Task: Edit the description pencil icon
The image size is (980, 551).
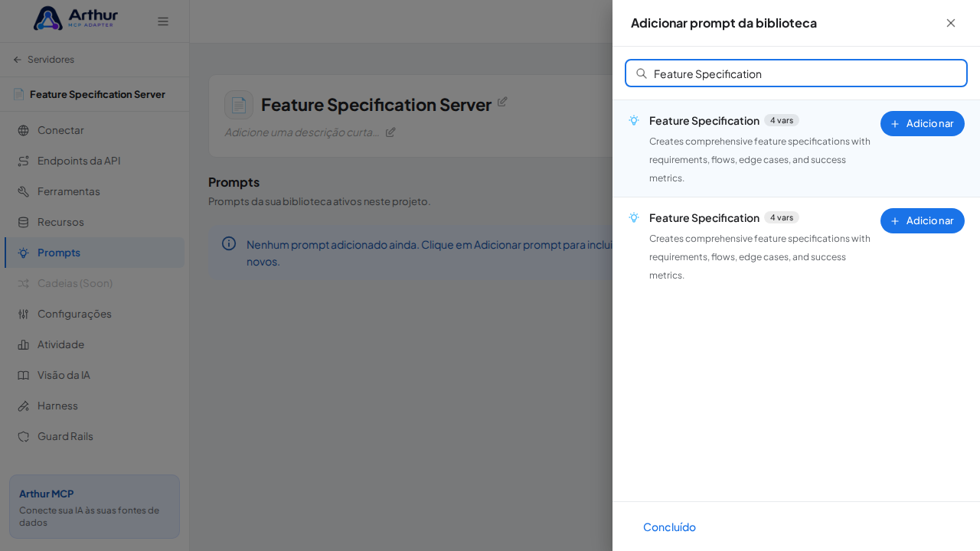Action: [390, 132]
